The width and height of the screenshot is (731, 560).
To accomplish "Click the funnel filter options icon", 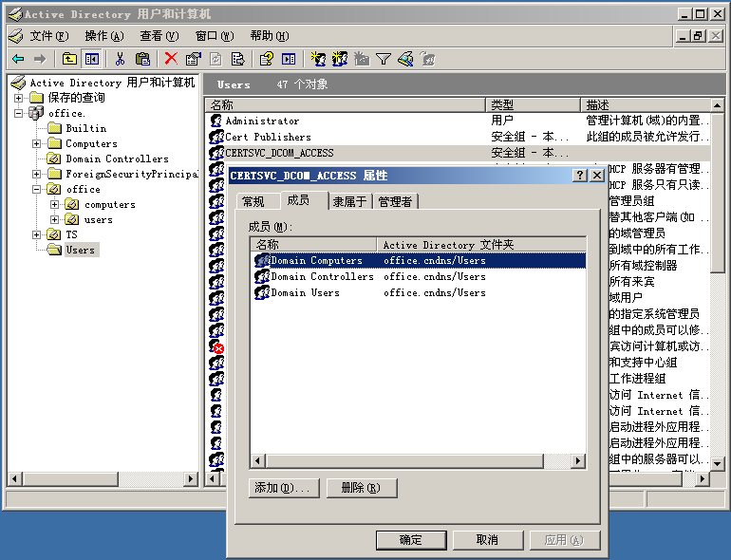I will [384, 59].
